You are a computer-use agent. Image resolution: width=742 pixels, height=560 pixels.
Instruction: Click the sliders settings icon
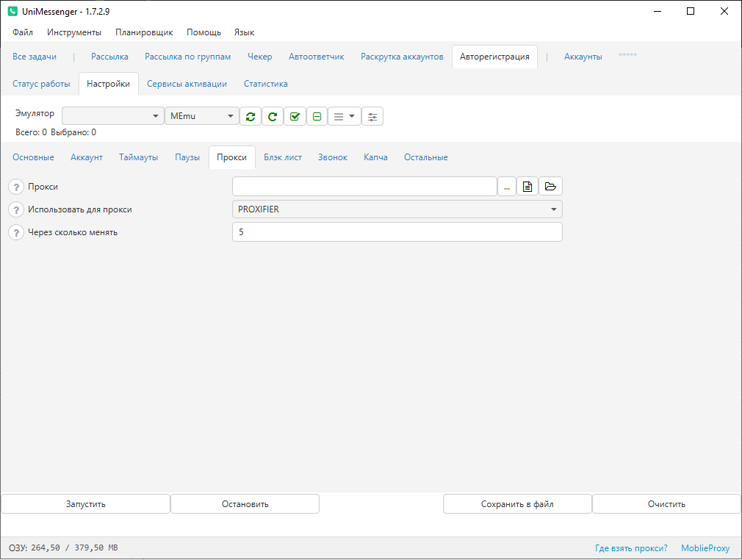point(372,116)
